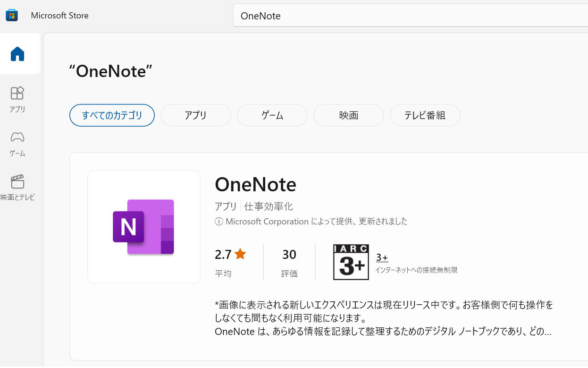The image size is (588, 368).
Task: Open the アプリ section in the sidebar
Action: 17,99
